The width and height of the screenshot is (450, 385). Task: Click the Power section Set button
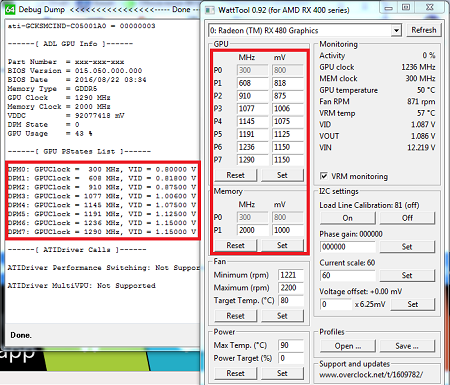click(x=282, y=373)
